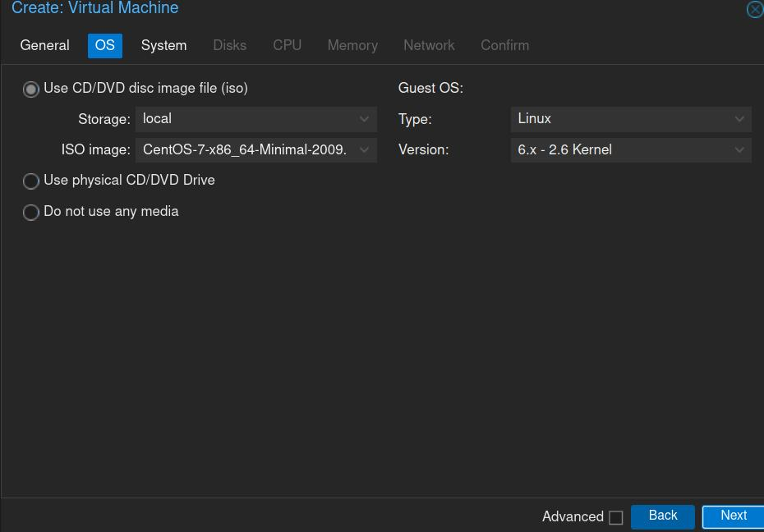Click the active OS tab
Screen dimensions: 764x532
pos(105,46)
